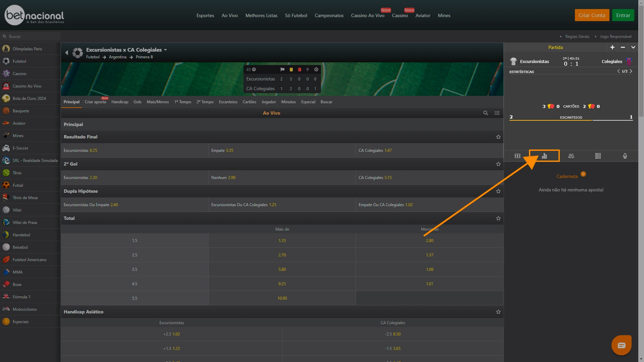Open Jogo Responsável link
The image size is (644, 362).
coord(616,37)
